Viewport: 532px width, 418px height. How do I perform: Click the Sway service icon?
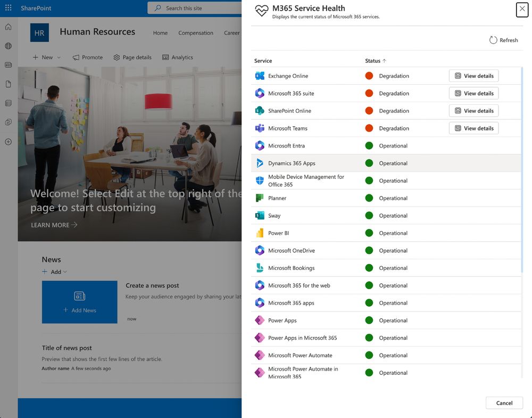(x=260, y=216)
